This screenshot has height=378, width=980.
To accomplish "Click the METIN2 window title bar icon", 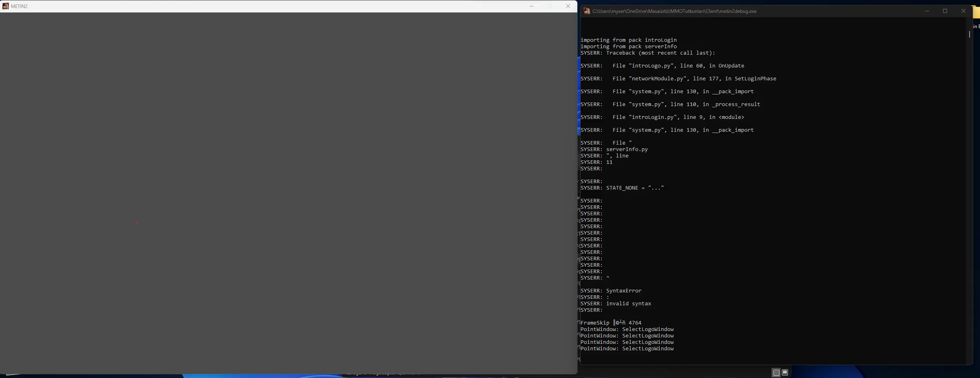I will pos(6,6).
